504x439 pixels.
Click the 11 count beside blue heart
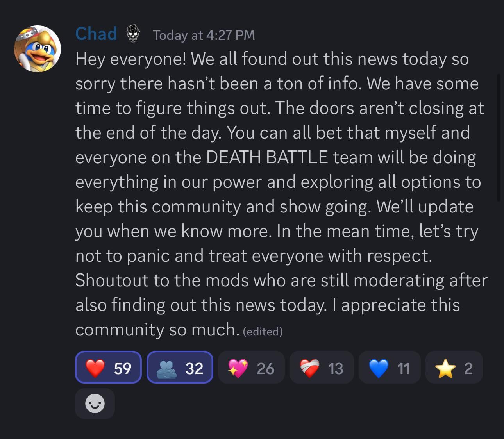403,368
